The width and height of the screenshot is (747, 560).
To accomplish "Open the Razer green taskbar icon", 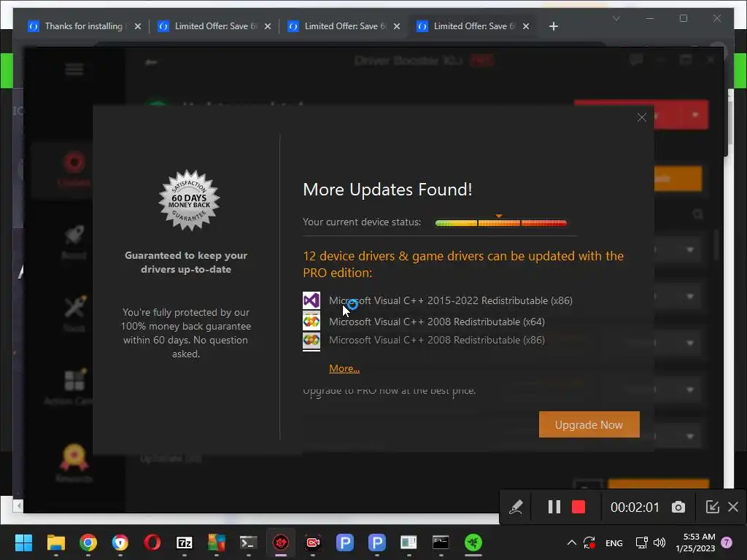I will click(473, 542).
